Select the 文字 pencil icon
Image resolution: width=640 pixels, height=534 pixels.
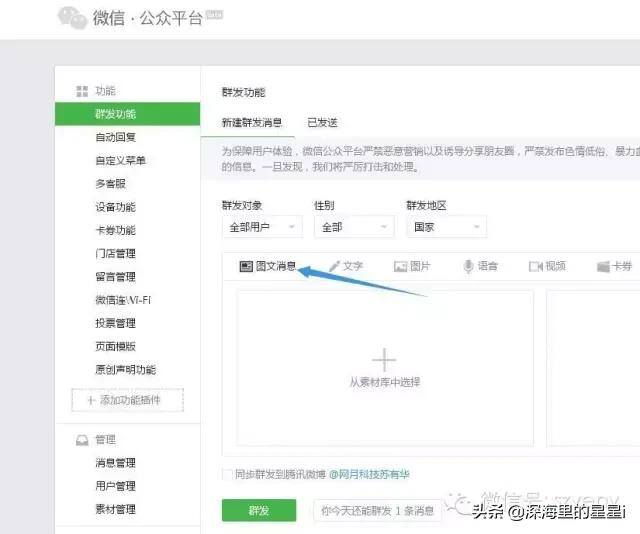click(335, 266)
